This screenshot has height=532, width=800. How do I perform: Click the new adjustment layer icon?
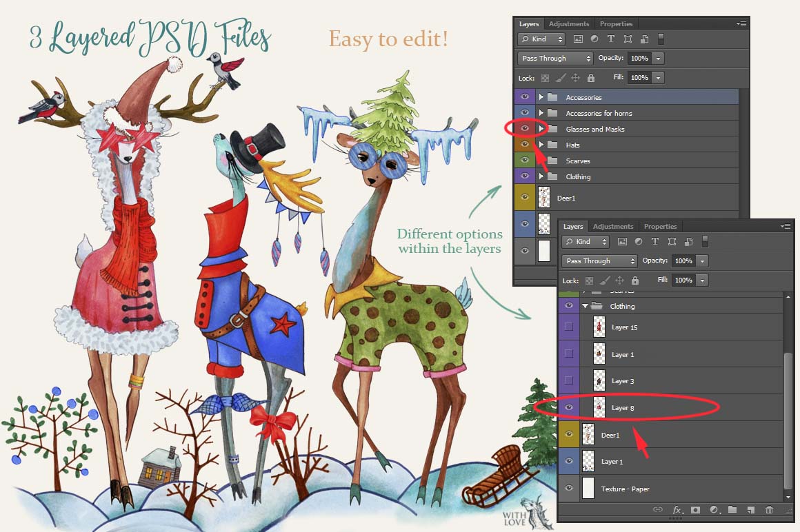(x=714, y=510)
